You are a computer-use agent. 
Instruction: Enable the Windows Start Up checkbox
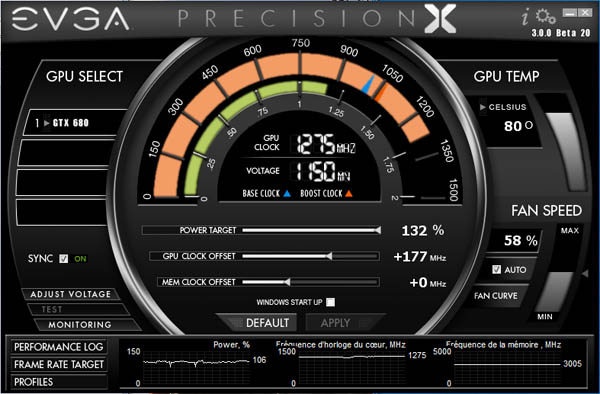(330, 302)
